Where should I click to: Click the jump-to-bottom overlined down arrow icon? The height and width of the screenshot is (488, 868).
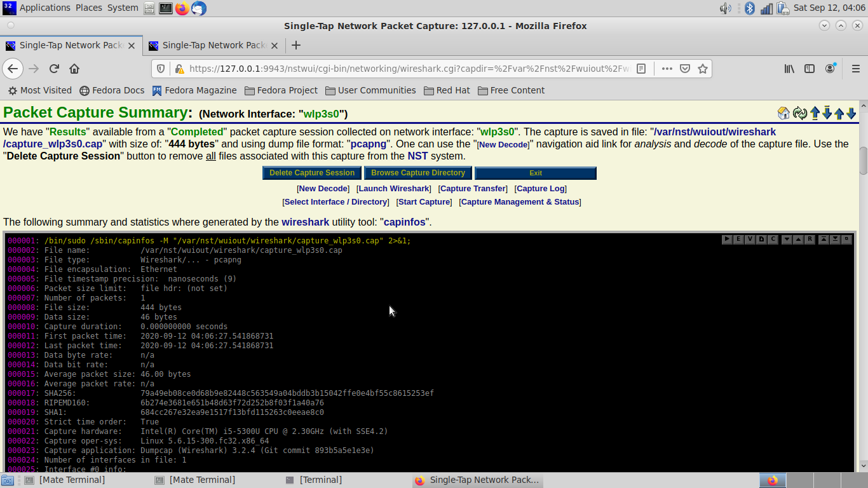(x=827, y=112)
